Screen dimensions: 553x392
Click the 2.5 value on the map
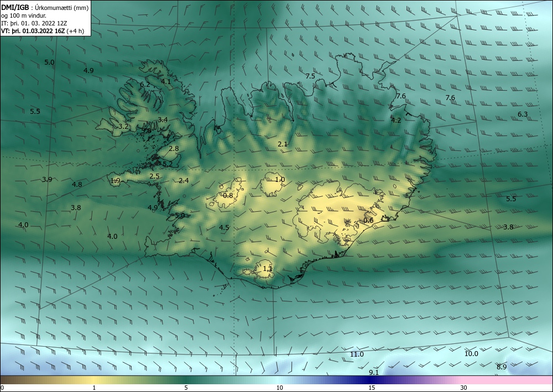click(154, 176)
